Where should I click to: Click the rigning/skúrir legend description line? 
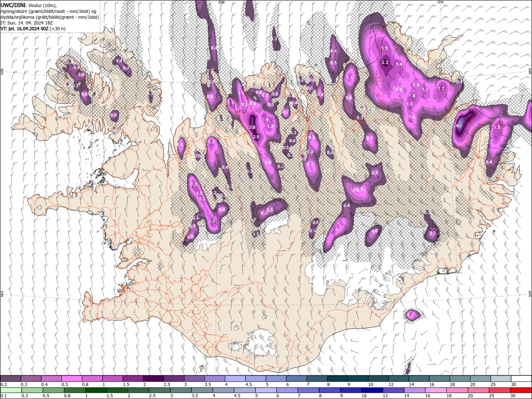(49, 11)
